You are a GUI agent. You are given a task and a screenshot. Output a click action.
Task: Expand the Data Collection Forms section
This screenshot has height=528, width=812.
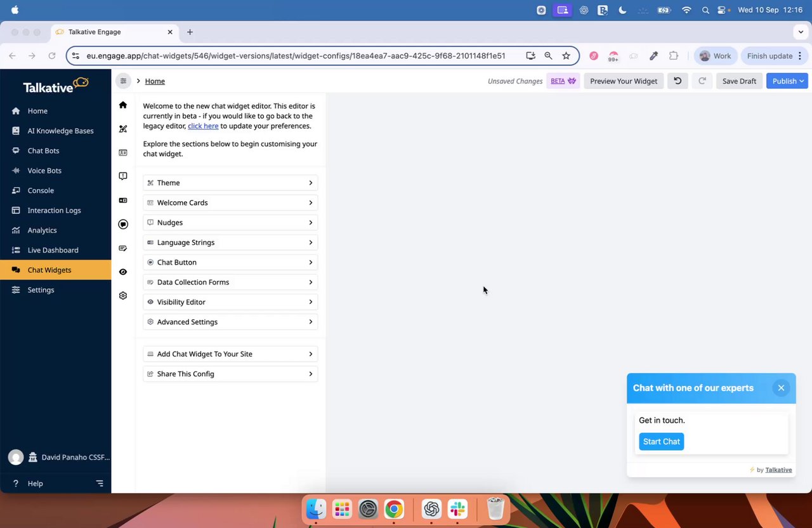click(230, 282)
